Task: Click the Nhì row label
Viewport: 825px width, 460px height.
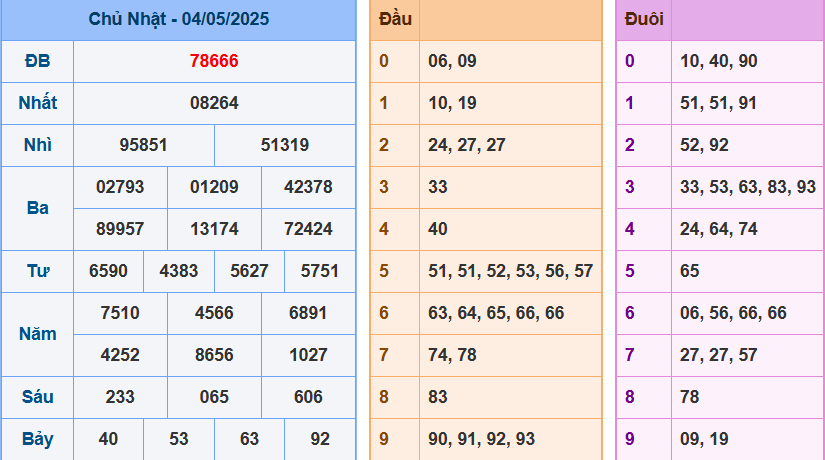Action: [x=37, y=145]
